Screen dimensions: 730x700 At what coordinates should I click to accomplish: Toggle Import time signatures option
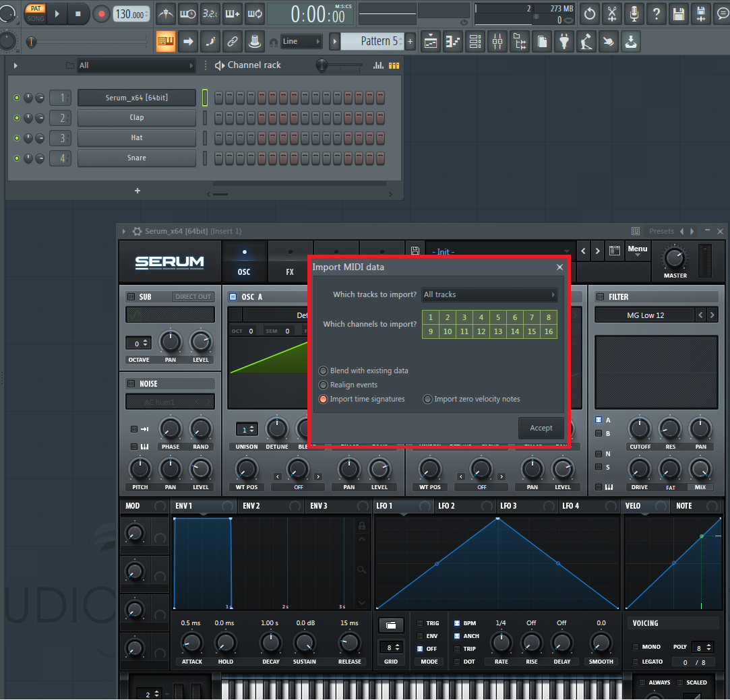point(323,400)
